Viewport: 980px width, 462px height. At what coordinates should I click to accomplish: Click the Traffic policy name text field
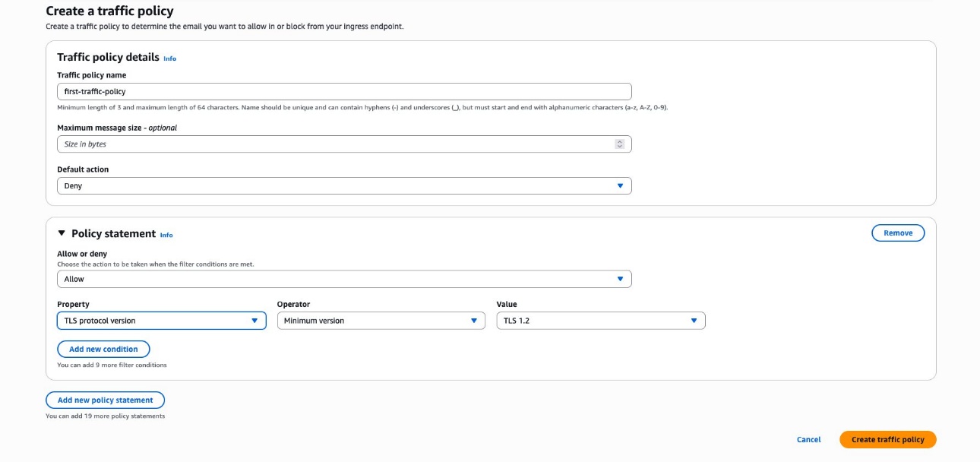point(344,91)
